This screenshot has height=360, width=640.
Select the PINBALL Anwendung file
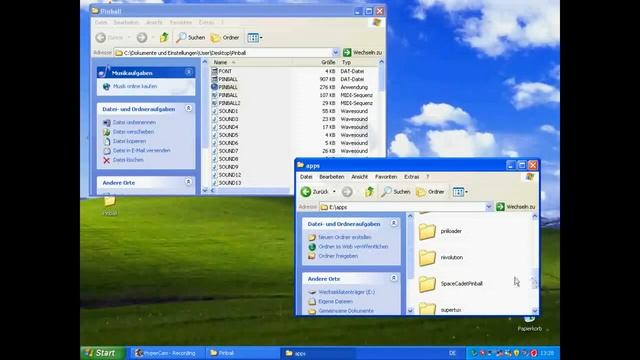[x=224, y=87]
